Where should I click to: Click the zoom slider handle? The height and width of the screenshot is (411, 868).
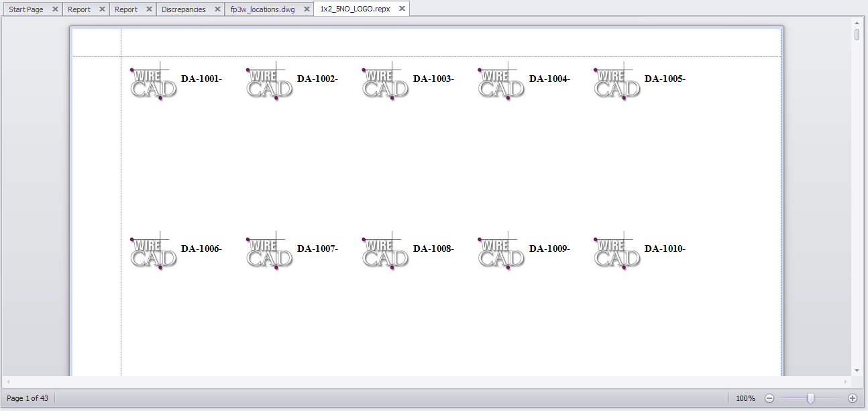pos(810,398)
